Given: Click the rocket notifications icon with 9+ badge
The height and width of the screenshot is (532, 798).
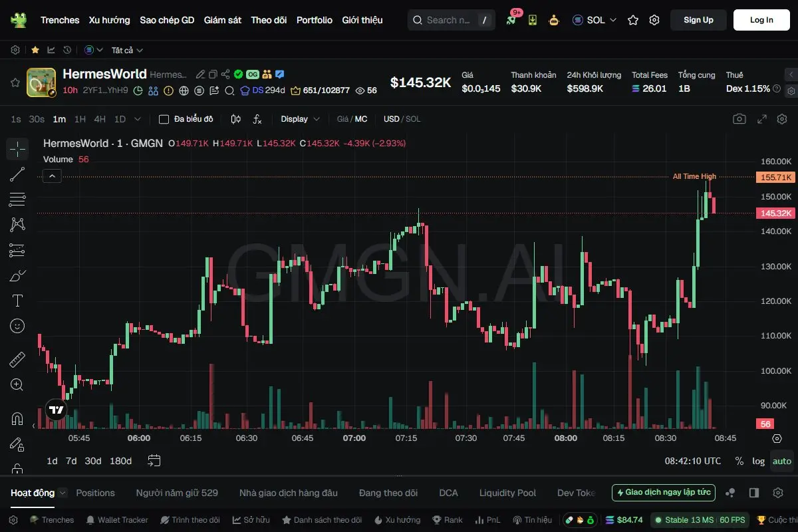Looking at the screenshot, I should pyautogui.click(x=512, y=19).
